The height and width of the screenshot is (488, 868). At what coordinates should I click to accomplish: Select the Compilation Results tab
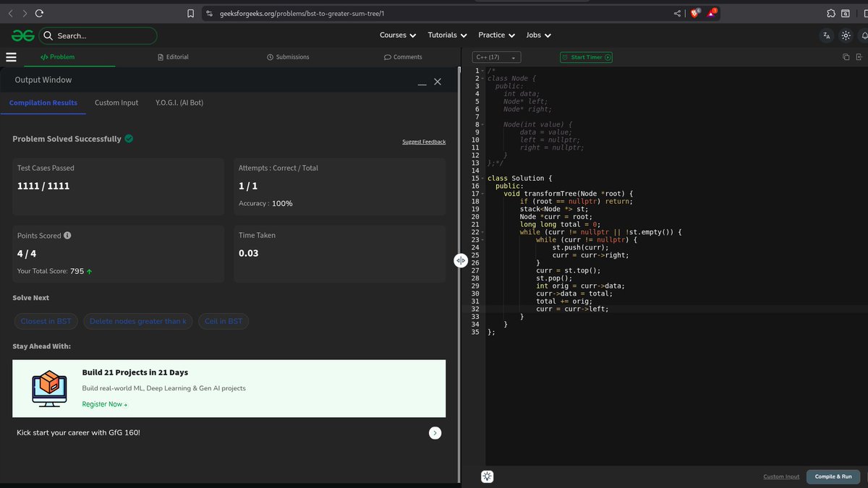tap(43, 103)
